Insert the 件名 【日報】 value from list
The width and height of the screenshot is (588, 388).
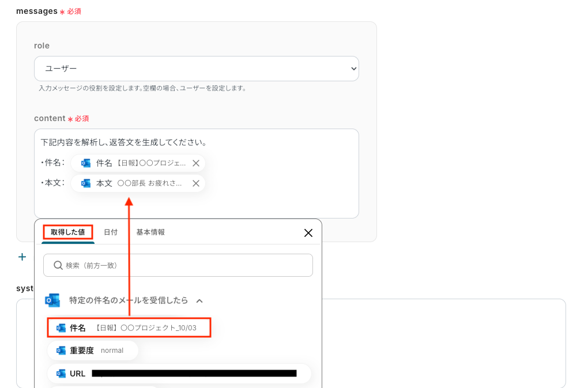129,327
